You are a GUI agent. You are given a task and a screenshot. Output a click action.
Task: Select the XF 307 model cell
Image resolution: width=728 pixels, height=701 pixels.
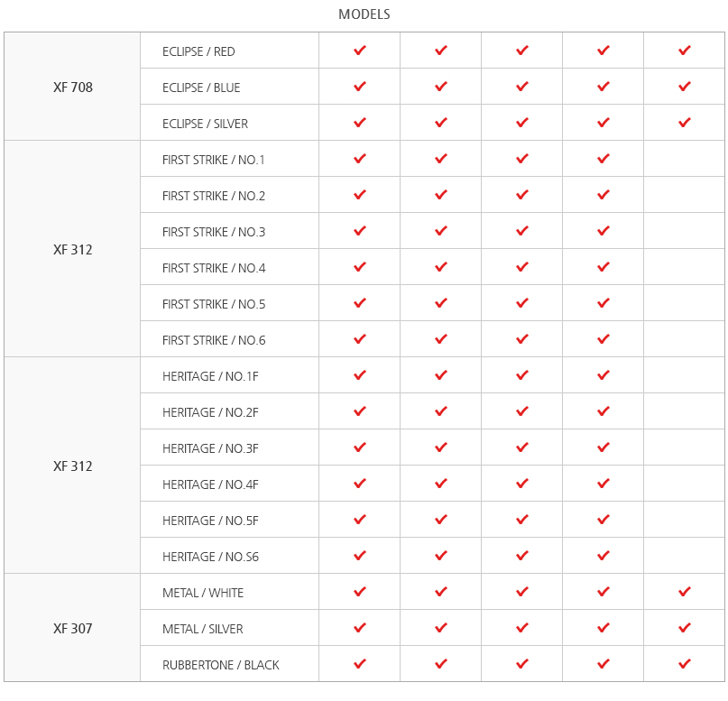(72, 629)
